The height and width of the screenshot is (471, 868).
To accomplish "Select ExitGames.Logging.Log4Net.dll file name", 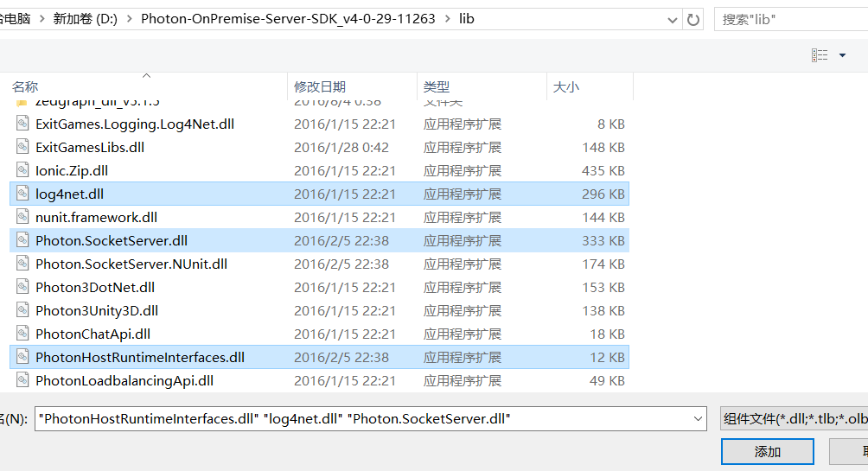I will tap(135, 124).
